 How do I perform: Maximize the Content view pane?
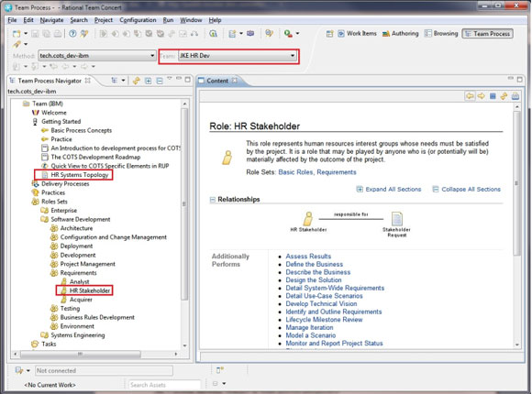[x=519, y=80]
